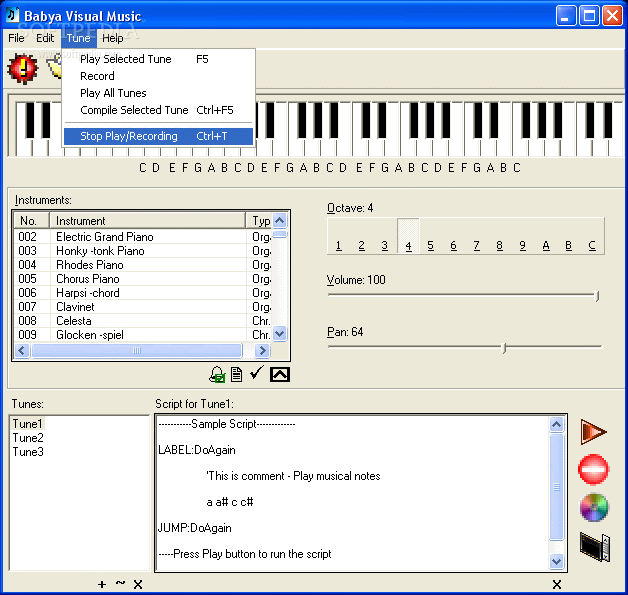Select Rhodes Piano instrument

pos(143,265)
